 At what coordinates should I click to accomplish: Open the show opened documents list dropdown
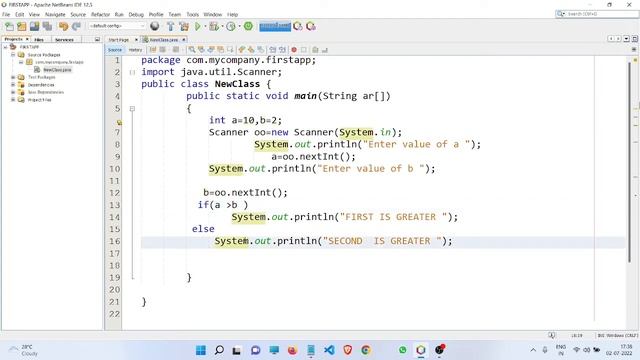click(627, 39)
